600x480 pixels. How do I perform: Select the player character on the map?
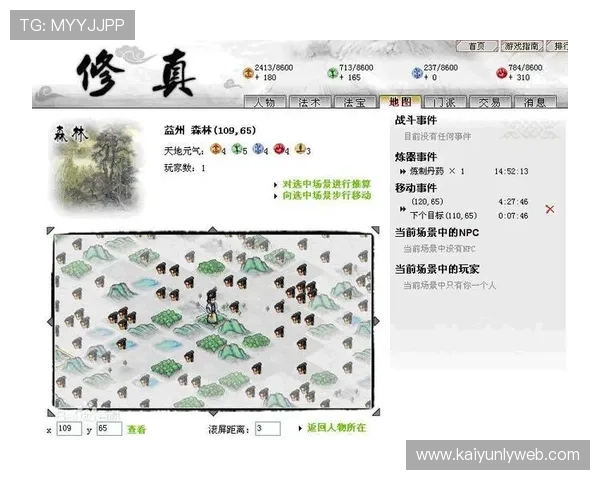(x=211, y=307)
